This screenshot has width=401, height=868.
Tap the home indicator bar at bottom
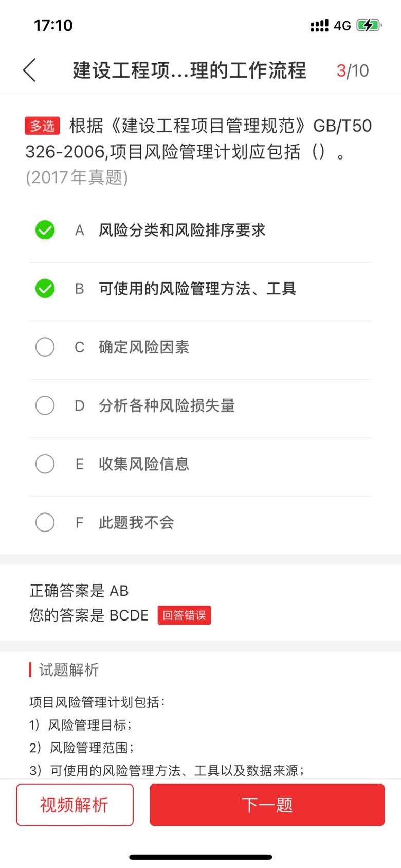[x=200, y=857]
